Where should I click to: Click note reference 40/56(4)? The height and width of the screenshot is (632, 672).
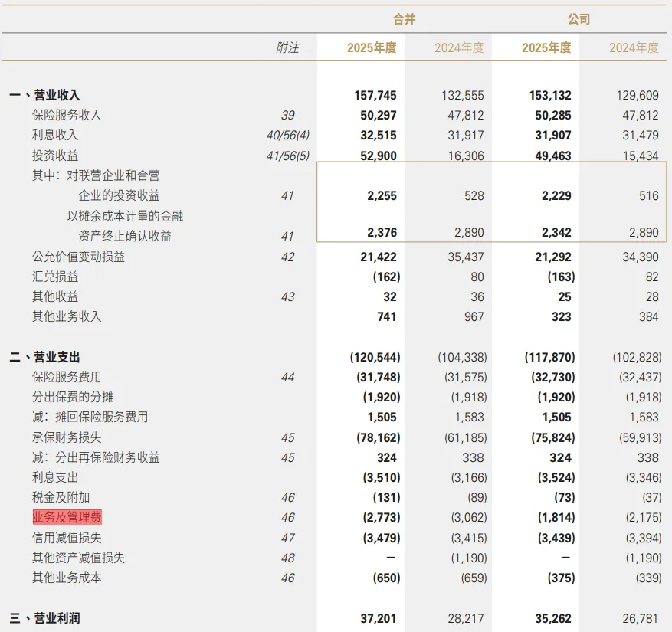287,136
